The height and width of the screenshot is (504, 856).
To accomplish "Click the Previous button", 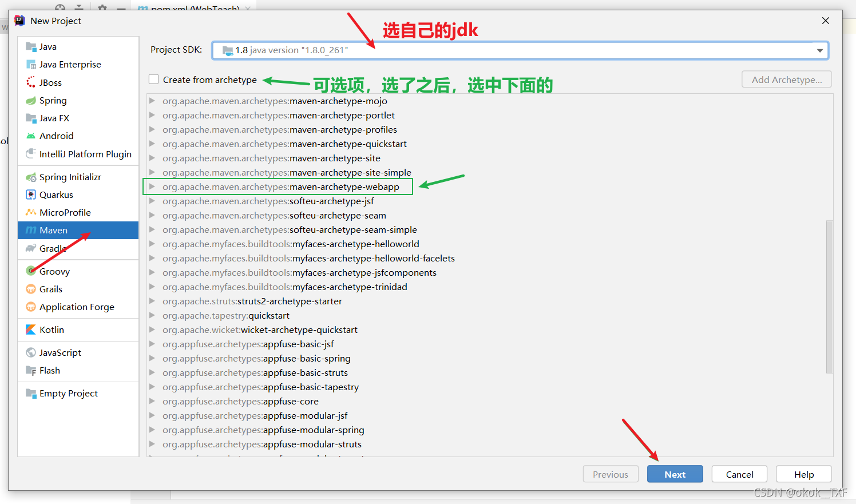I will 611,474.
